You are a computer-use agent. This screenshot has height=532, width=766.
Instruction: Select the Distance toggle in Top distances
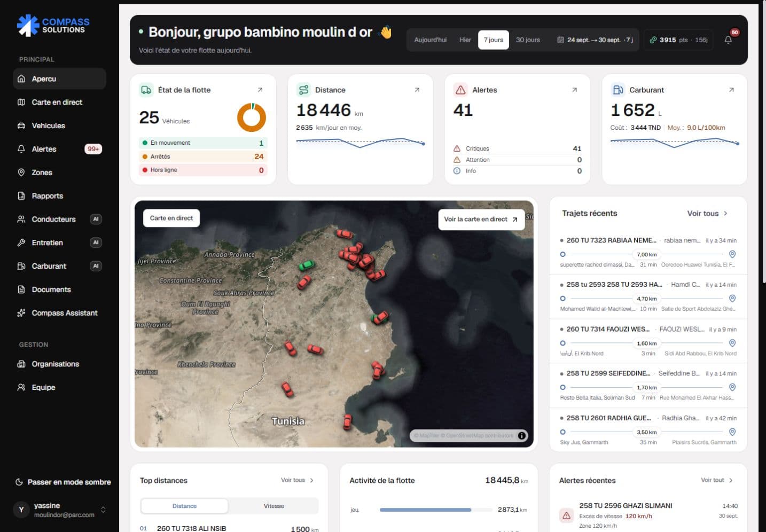point(184,506)
